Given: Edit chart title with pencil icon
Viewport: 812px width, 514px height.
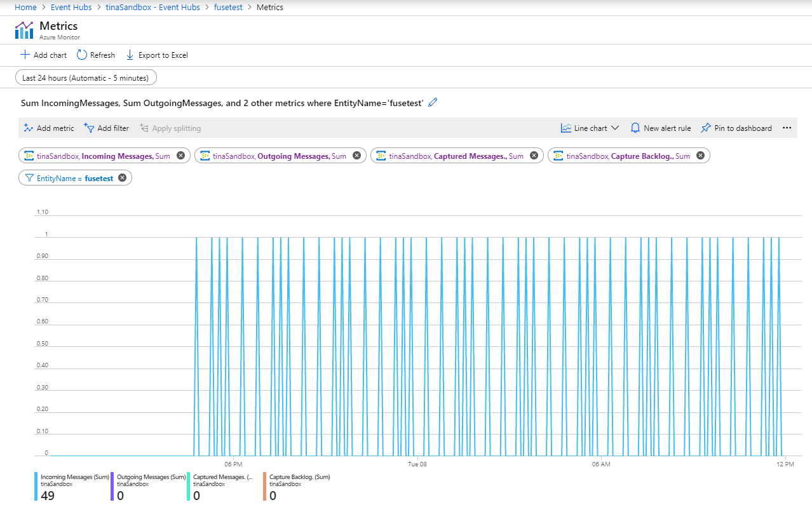Looking at the screenshot, I should (x=433, y=102).
